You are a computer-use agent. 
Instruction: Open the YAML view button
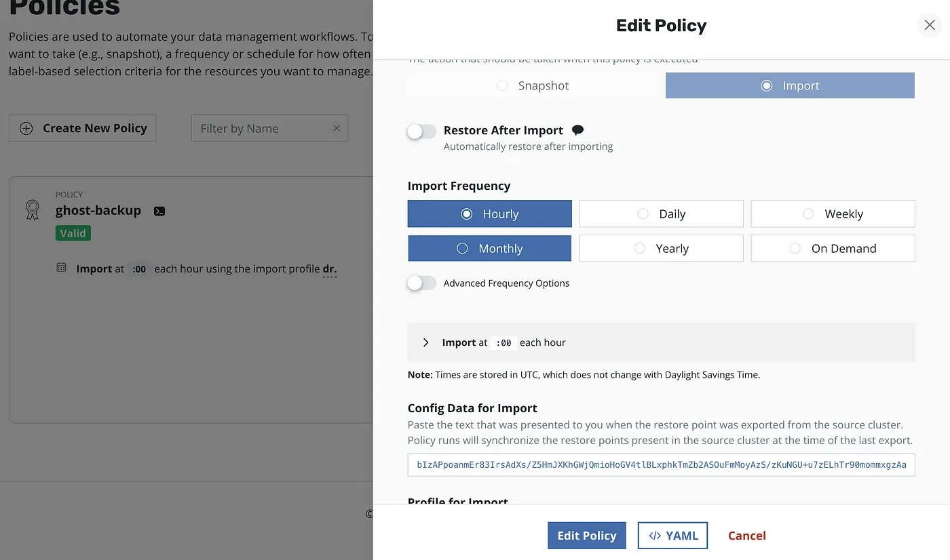coord(672,535)
